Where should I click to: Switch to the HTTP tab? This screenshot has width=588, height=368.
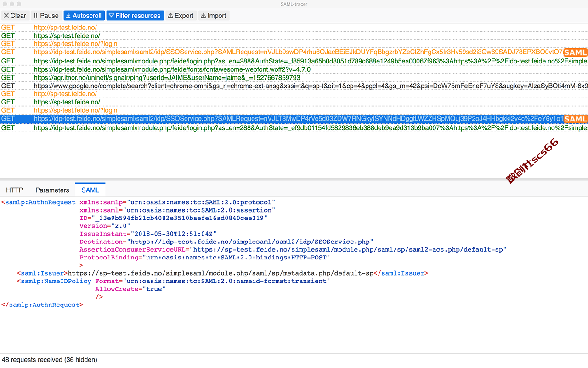(x=15, y=190)
